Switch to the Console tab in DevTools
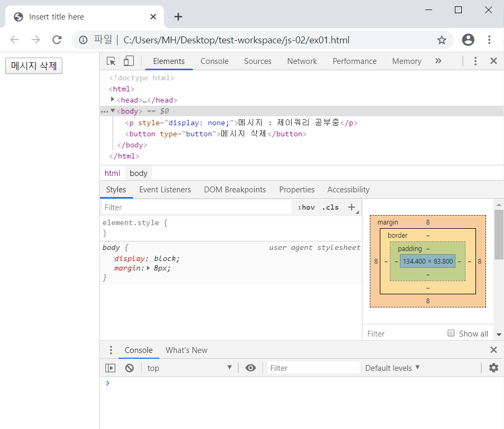504x429 pixels. pos(214,61)
